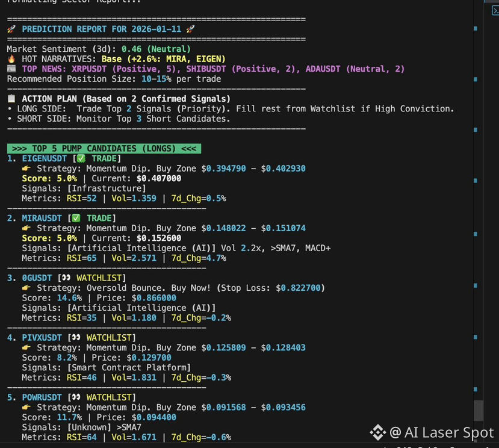Click the 'WATCHLIST' tag beside PIVXUSDT
This screenshot has height=448, width=499.
(x=109, y=338)
